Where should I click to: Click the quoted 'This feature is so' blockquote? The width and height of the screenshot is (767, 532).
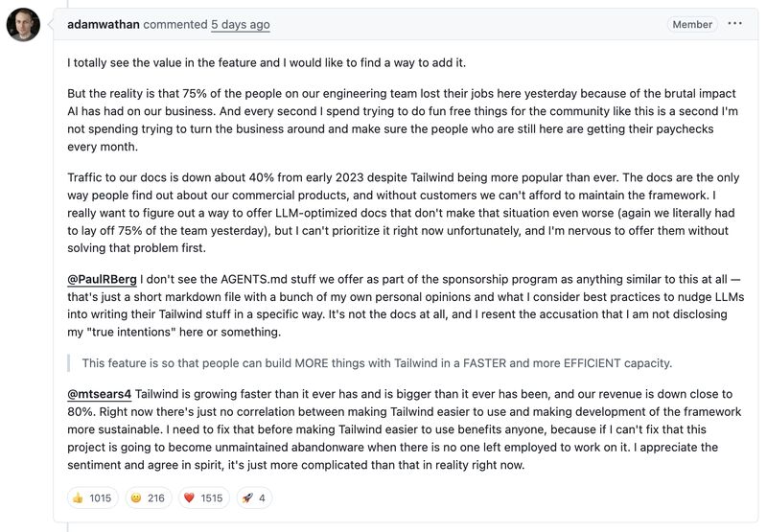(377, 363)
